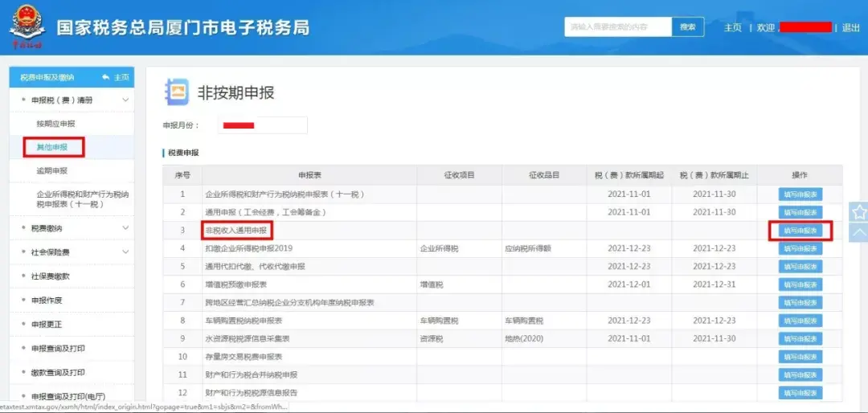Click the 搜索 search button
The image size is (868, 413).
687,27
